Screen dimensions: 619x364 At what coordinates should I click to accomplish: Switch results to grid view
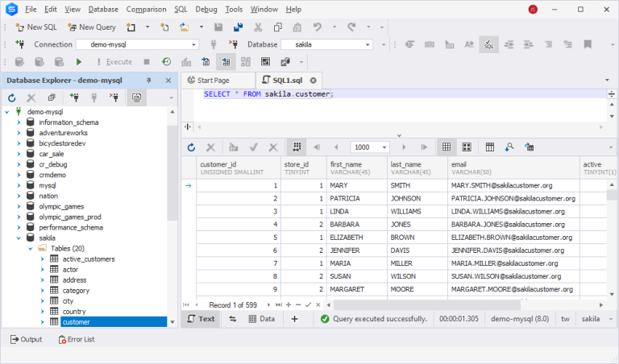pos(446,147)
